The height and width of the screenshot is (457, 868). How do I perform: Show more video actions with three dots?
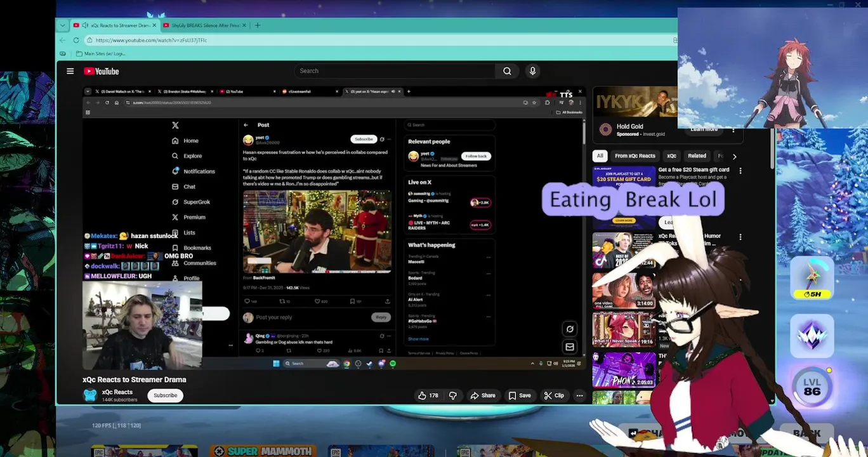click(579, 395)
